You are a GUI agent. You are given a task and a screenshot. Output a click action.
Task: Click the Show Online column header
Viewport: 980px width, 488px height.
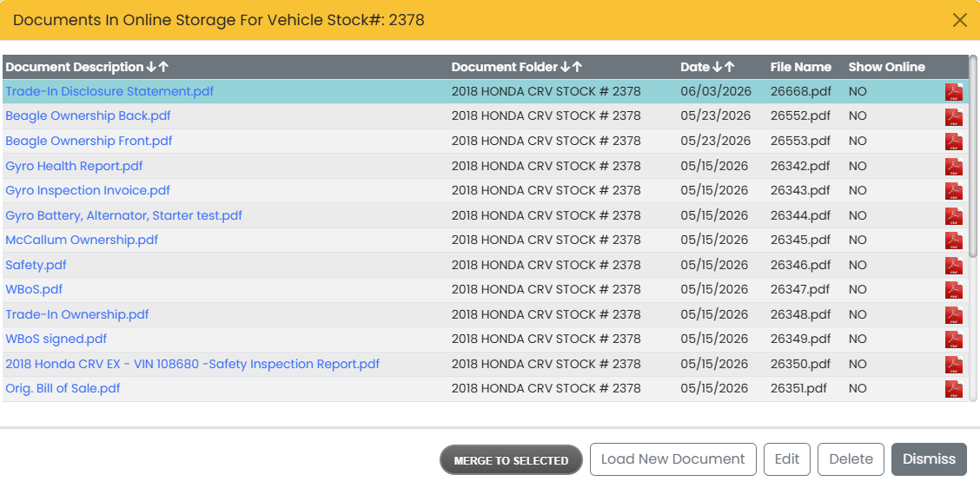point(886,67)
